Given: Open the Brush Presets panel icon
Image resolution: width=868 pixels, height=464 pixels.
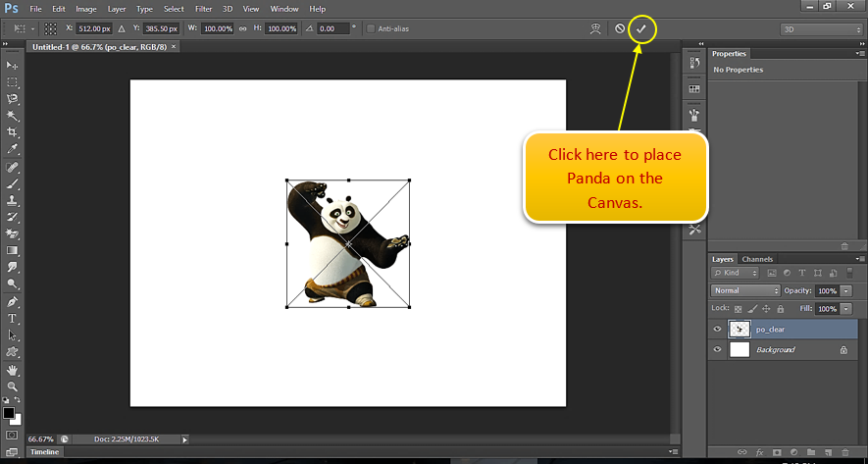Looking at the screenshot, I should point(694,115).
